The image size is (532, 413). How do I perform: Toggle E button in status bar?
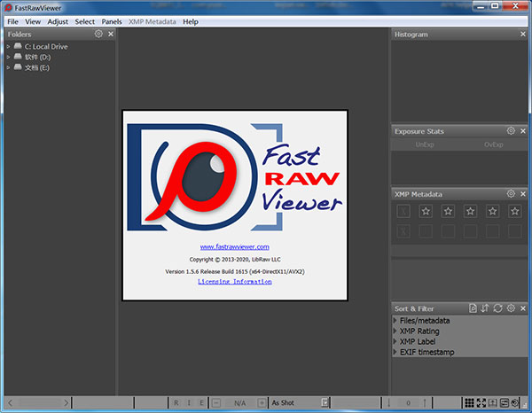click(x=201, y=403)
